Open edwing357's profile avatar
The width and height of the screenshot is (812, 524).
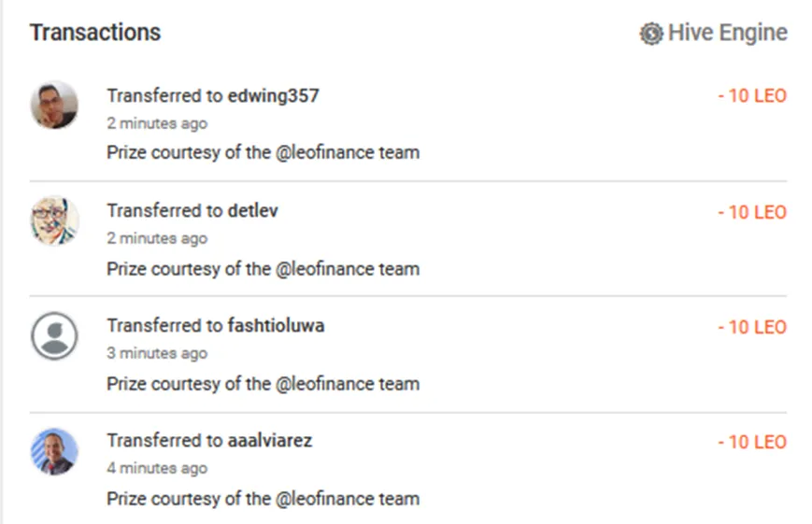[54, 105]
